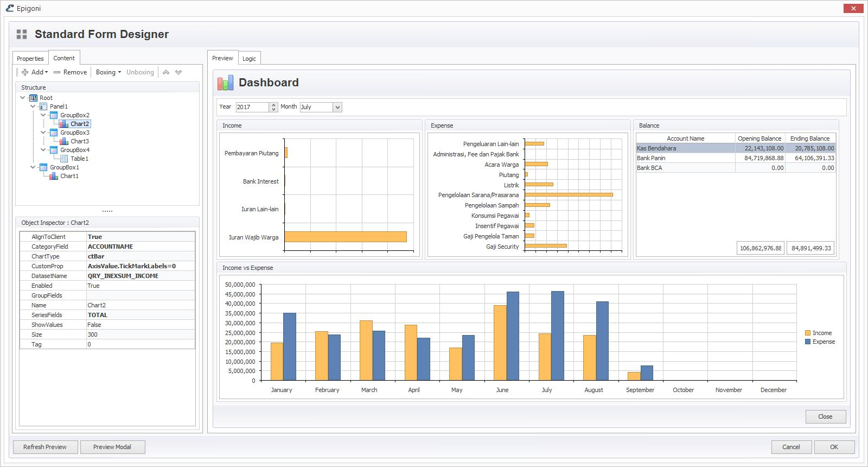Select the Bank BCA row in Balance table
The height and width of the screenshot is (467, 868).
[736, 168]
